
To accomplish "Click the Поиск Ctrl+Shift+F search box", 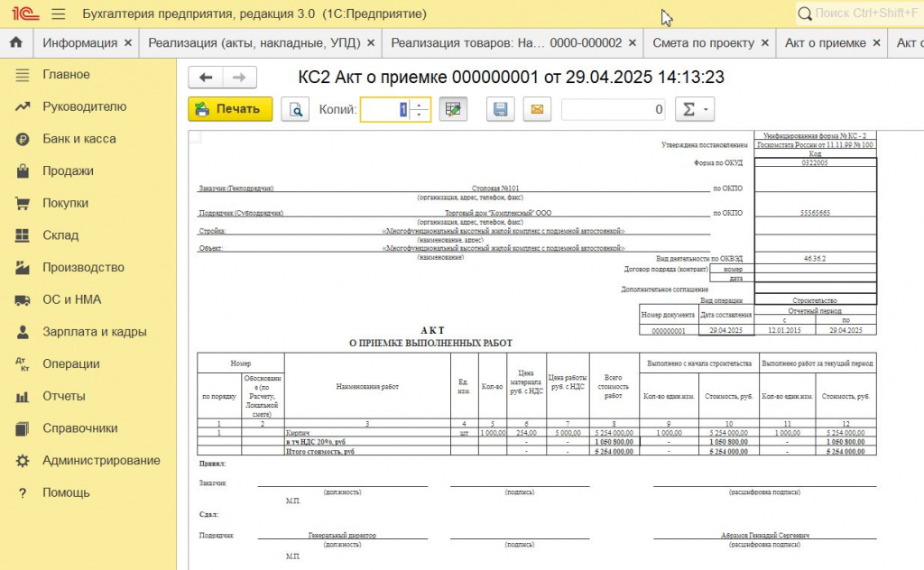I will click(860, 13).
